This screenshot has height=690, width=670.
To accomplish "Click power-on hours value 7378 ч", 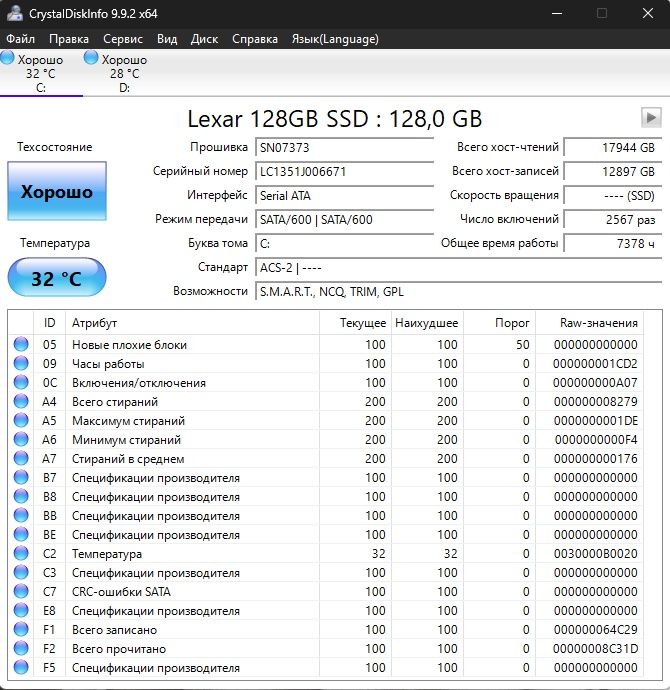I will point(613,243).
